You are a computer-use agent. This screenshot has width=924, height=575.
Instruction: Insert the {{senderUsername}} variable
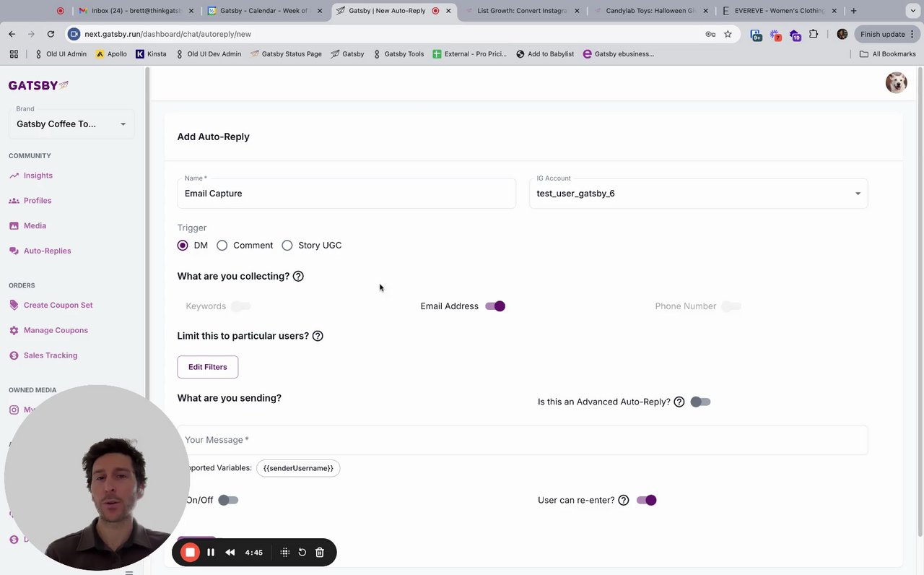[x=298, y=468]
